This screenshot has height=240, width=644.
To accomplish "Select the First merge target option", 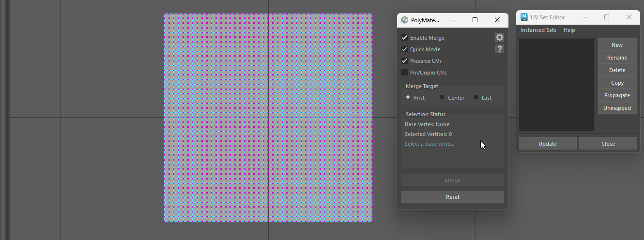I will pos(408,97).
